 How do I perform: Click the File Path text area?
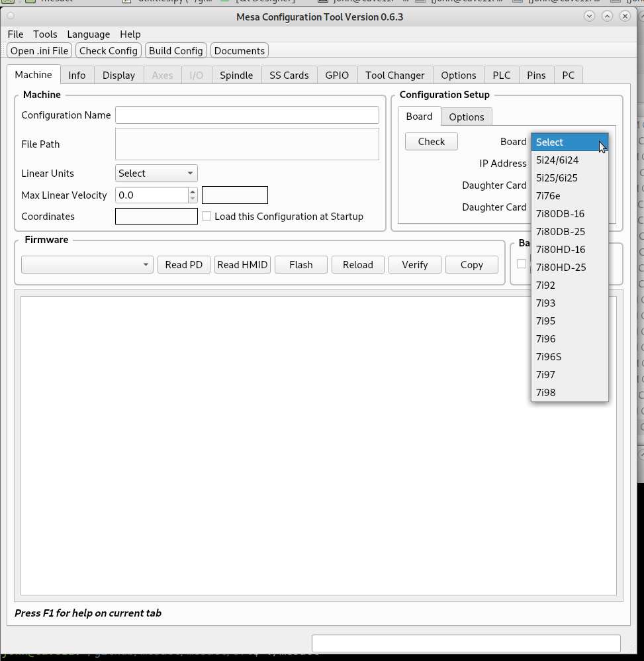point(247,144)
